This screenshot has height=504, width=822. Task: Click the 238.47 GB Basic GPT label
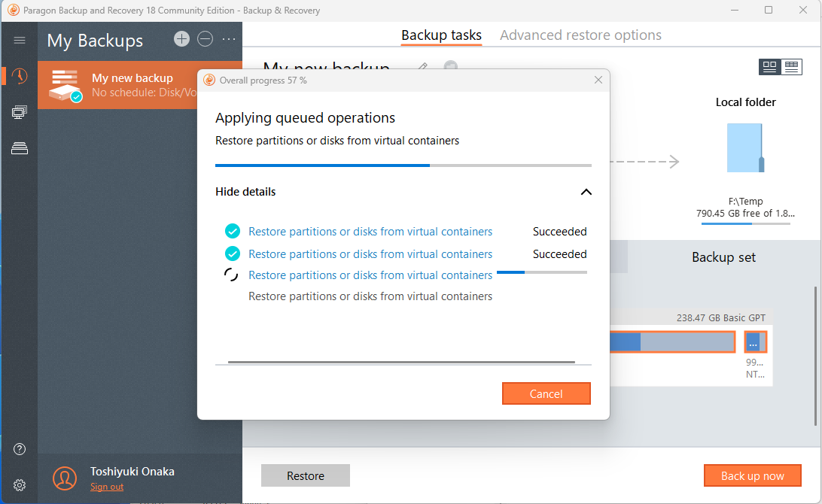point(721,318)
